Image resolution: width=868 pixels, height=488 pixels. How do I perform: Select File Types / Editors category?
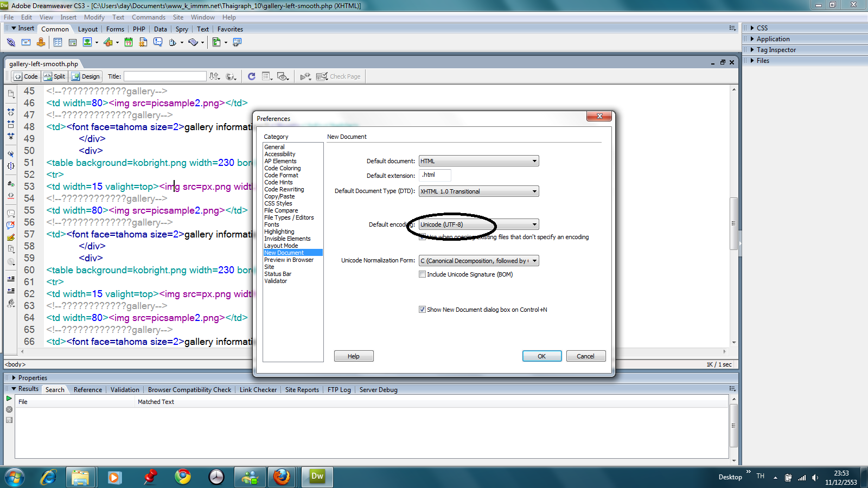click(289, 217)
